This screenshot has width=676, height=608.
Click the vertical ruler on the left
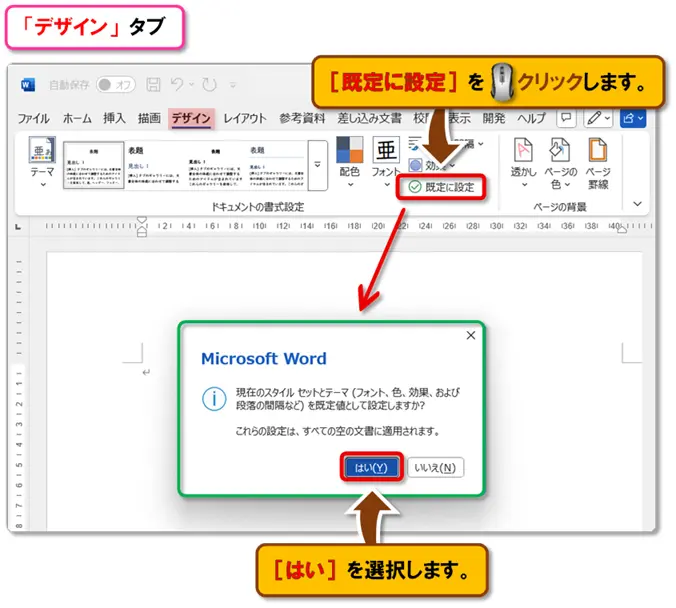(19, 392)
